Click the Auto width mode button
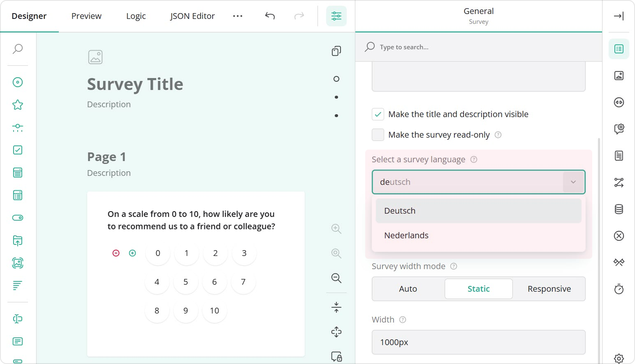 pos(408,289)
